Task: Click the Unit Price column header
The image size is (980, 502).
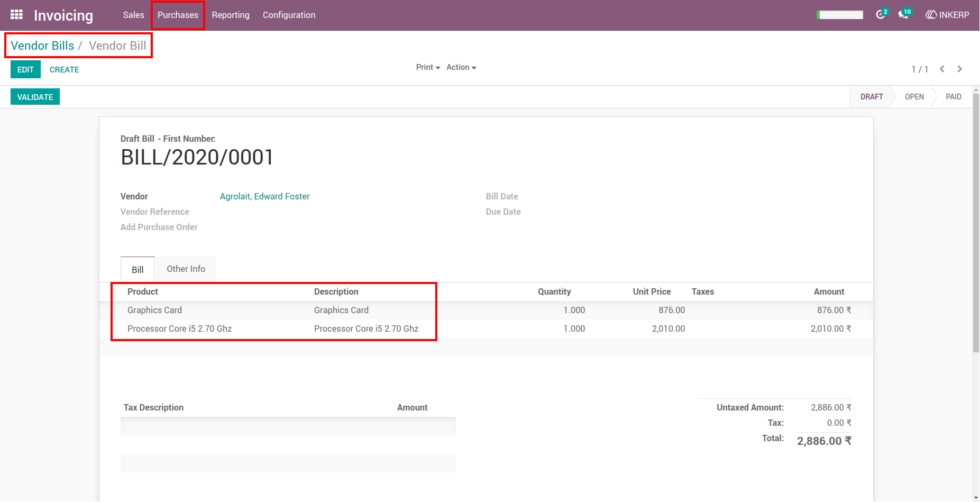Action: 652,291
